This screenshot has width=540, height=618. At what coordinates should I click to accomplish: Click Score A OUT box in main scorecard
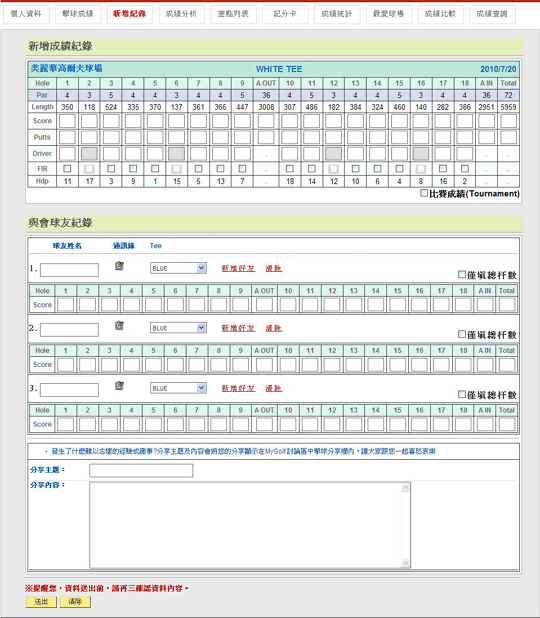tap(266, 121)
